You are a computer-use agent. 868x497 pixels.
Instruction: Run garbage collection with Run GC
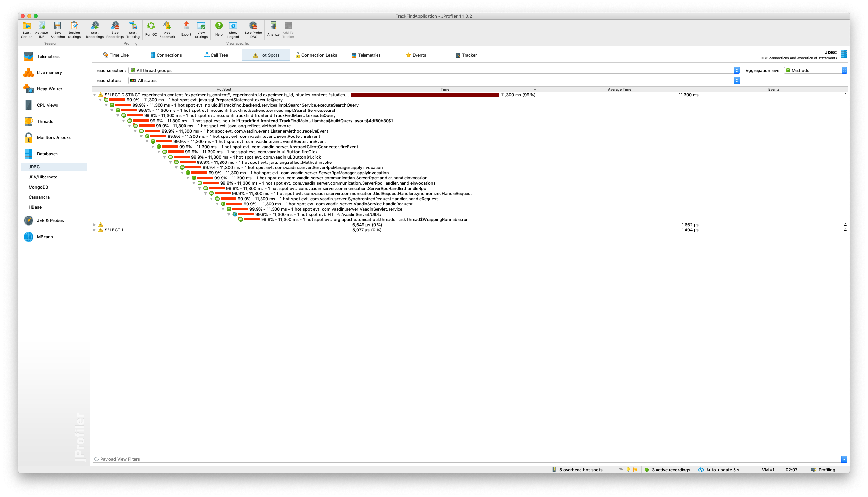151,29
